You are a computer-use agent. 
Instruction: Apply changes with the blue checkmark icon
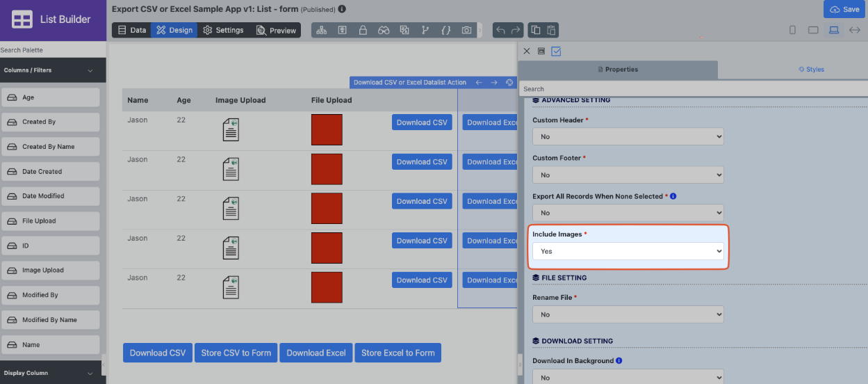click(556, 51)
